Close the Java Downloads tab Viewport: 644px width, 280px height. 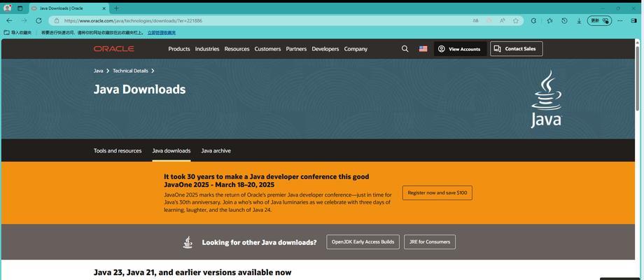104,8
